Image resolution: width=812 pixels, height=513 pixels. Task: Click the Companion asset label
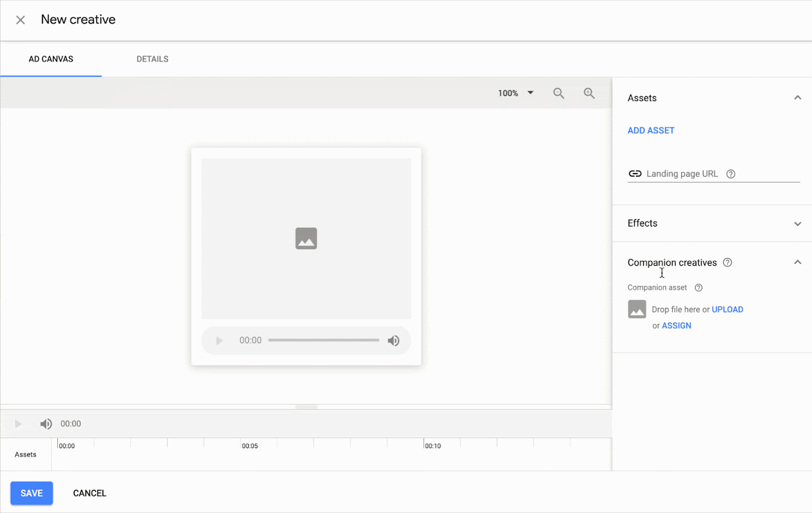click(x=657, y=287)
